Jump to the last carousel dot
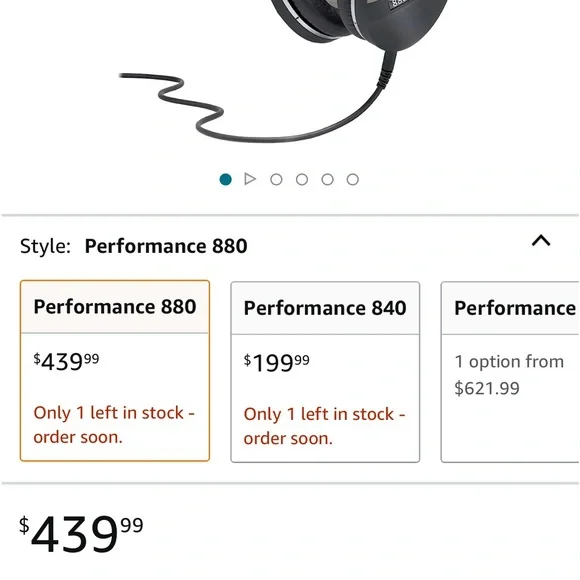 click(x=353, y=179)
